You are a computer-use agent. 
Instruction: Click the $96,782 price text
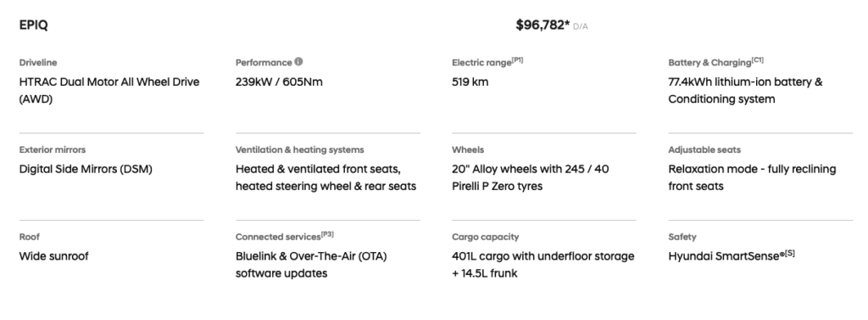(542, 25)
